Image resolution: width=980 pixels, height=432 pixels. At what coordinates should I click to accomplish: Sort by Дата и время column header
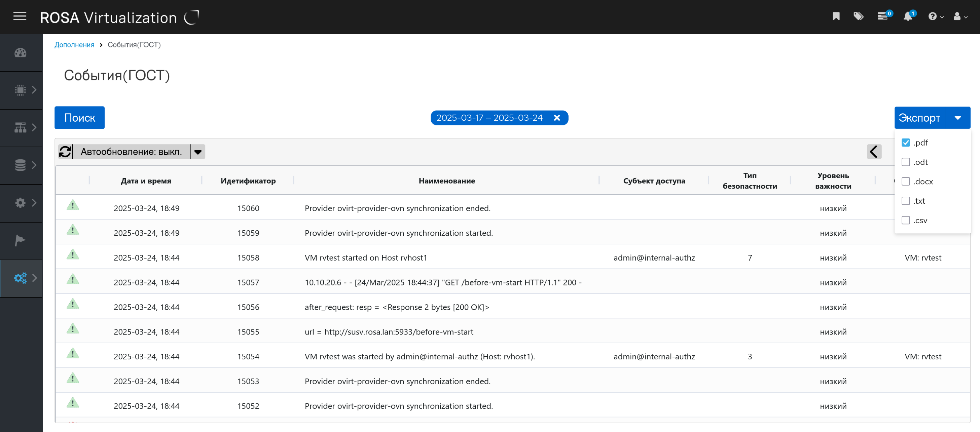point(146,181)
